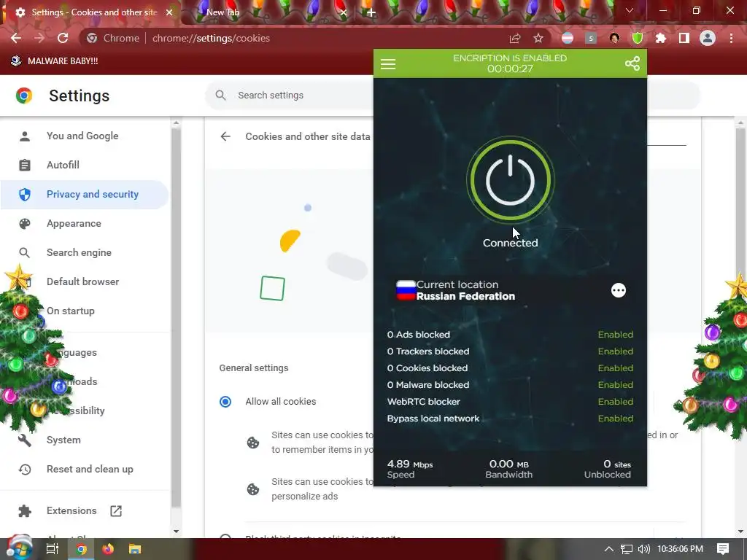The height and width of the screenshot is (560, 747).
Task: Open On startup settings section
Action: coord(71,311)
